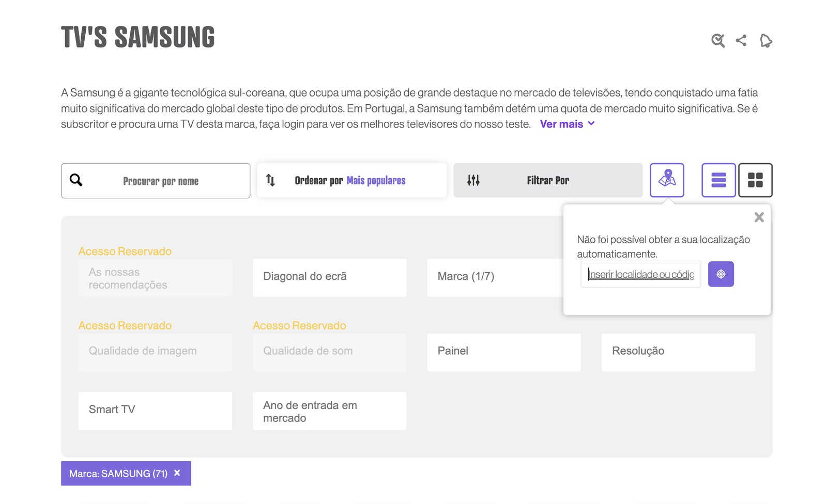Viewport: 827px width, 504px height.
Task: Open the Ordenar por Mais populares dropdown
Action: click(x=351, y=180)
